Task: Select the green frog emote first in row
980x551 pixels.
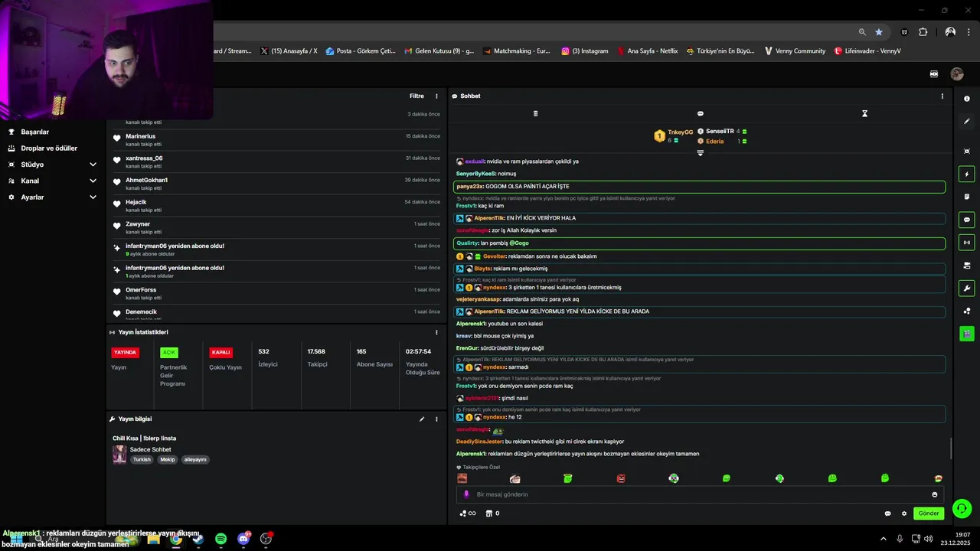Action: tap(567, 478)
